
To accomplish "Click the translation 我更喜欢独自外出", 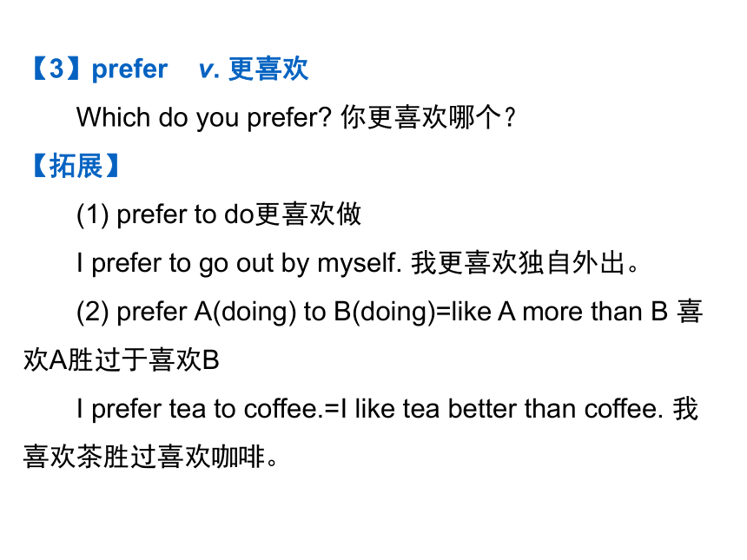I will [x=518, y=263].
